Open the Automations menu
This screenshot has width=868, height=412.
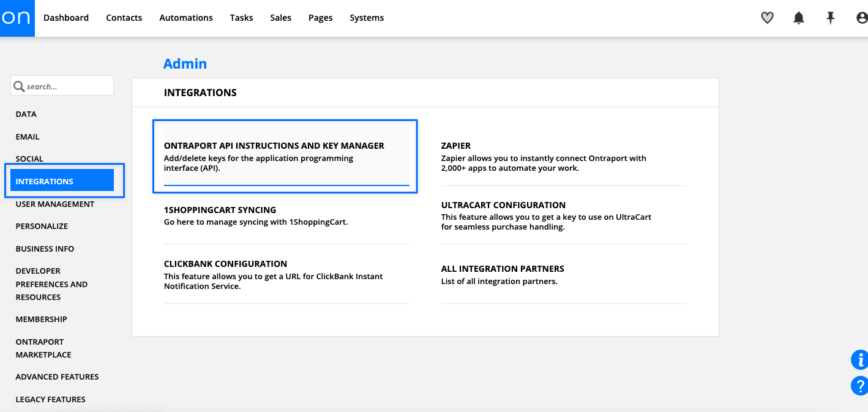(x=186, y=18)
